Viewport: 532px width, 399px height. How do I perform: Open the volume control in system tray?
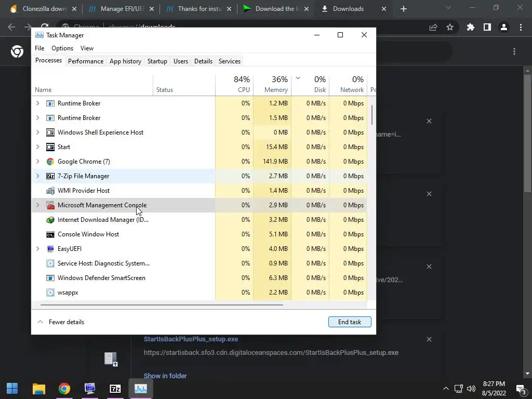pyautogui.click(x=471, y=389)
